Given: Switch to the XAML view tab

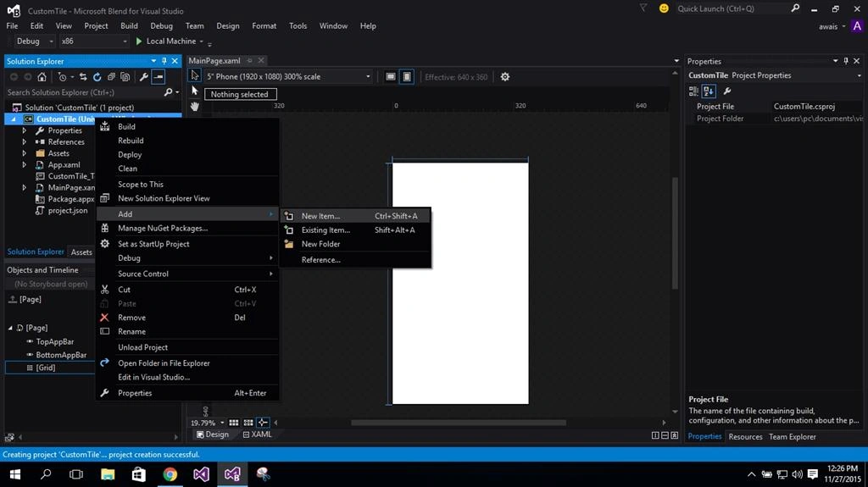Looking at the screenshot, I should pos(258,434).
